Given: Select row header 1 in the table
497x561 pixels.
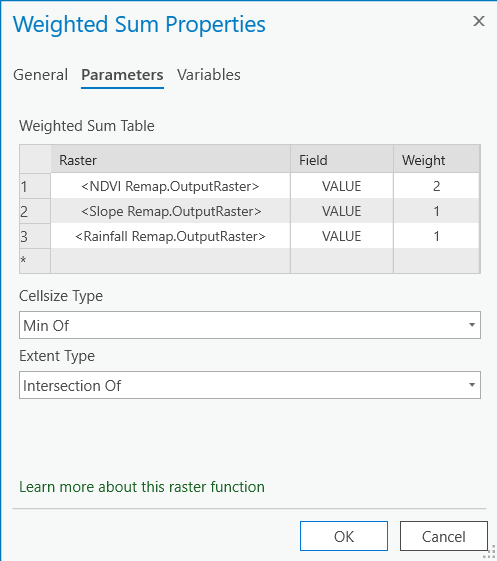Looking at the screenshot, I should point(35,186).
